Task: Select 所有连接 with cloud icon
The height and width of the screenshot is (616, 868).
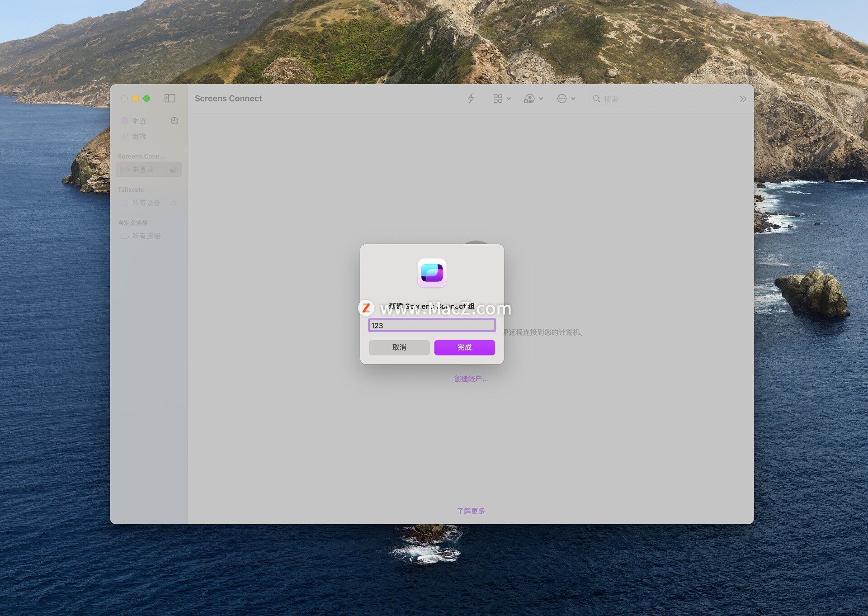Action: pyautogui.click(x=146, y=236)
